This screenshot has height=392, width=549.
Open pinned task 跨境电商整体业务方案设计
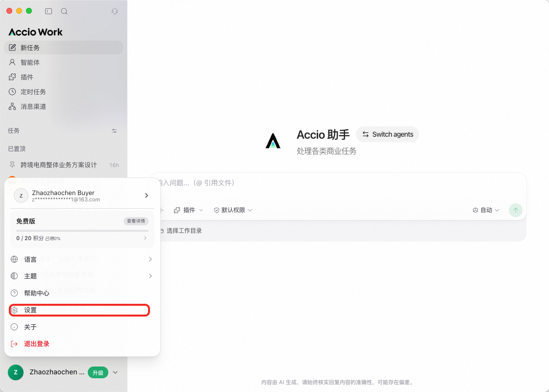point(63,165)
